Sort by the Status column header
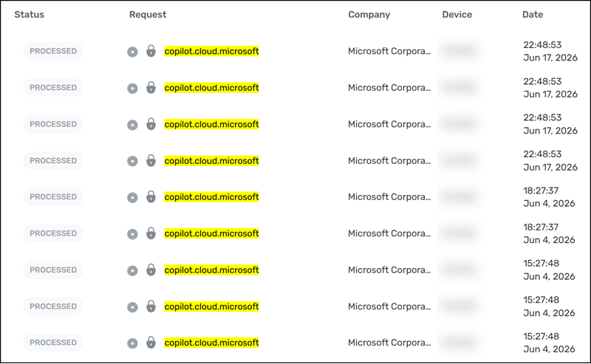 [29, 15]
